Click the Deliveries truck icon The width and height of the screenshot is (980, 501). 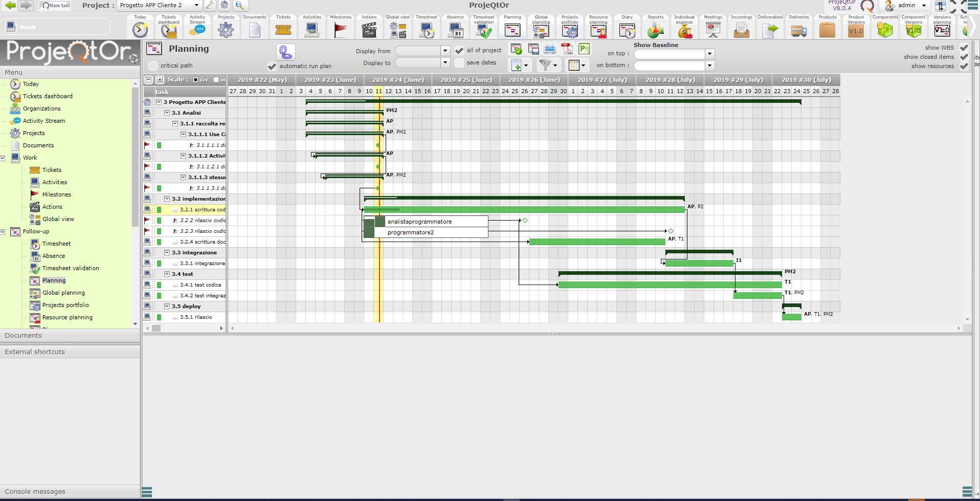798,31
